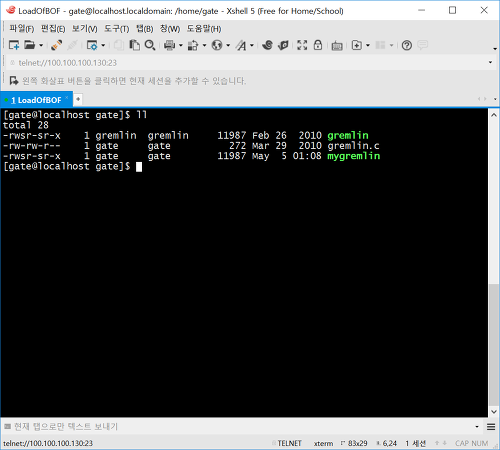Screen dimensions: 500x450
Task: Click the lock screen padlock icon
Action: (318, 45)
